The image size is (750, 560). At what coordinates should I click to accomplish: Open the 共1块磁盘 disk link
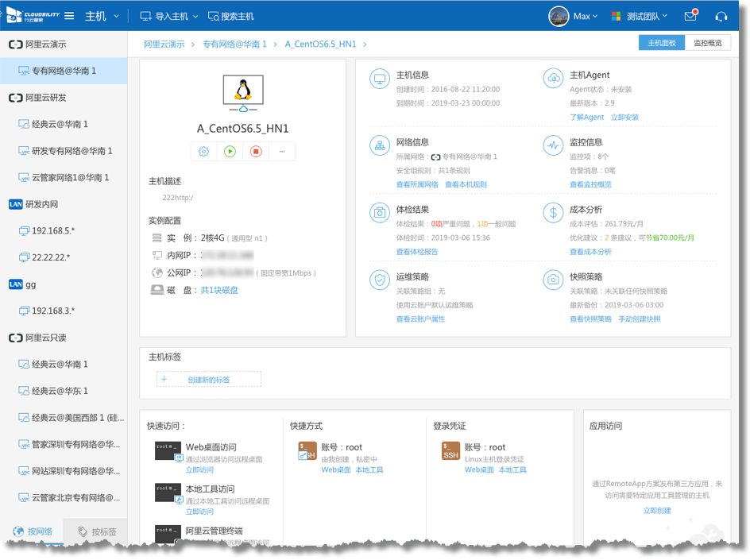219,290
